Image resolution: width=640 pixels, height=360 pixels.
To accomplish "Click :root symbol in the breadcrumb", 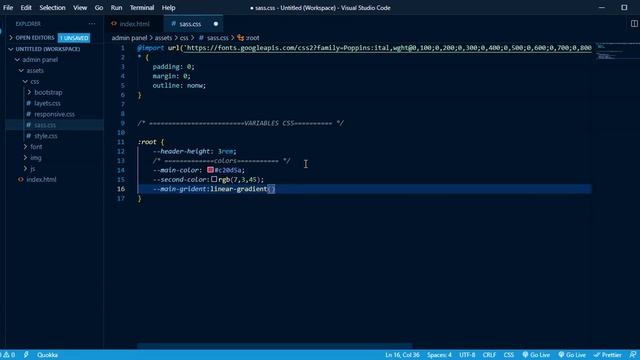I will pyautogui.click(x=253, y=38).
